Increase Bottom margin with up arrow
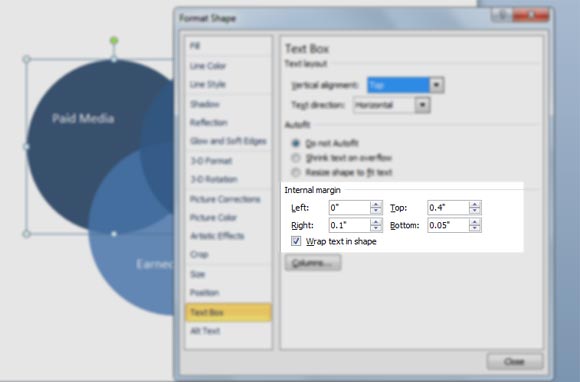Viewport: 580px width, 382px height. coord(475,222)
